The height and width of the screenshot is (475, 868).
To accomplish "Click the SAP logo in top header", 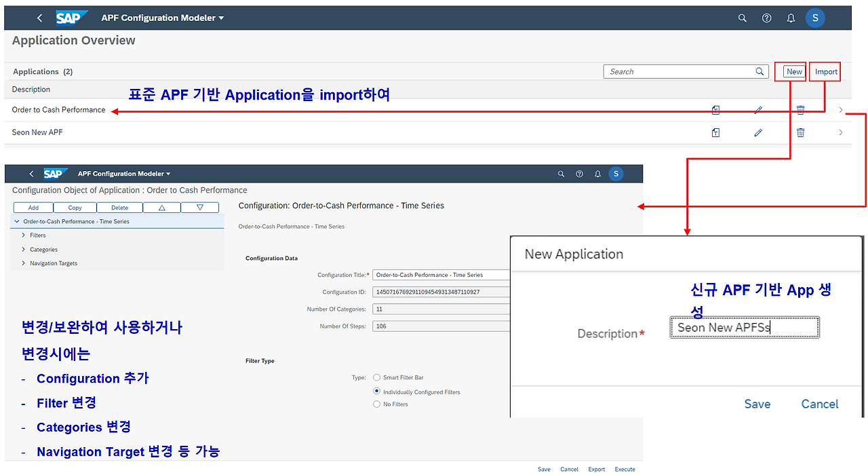I will point(71,18).
